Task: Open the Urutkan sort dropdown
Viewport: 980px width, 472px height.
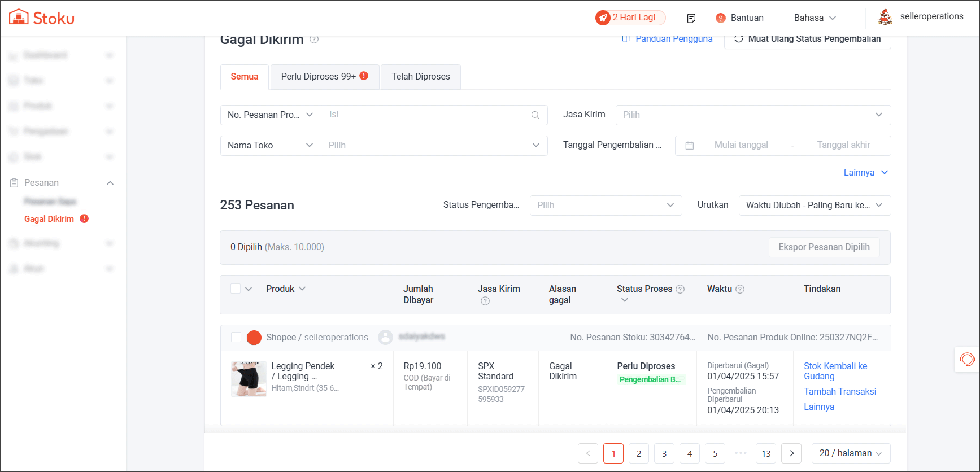Action: tap(814, 206)
